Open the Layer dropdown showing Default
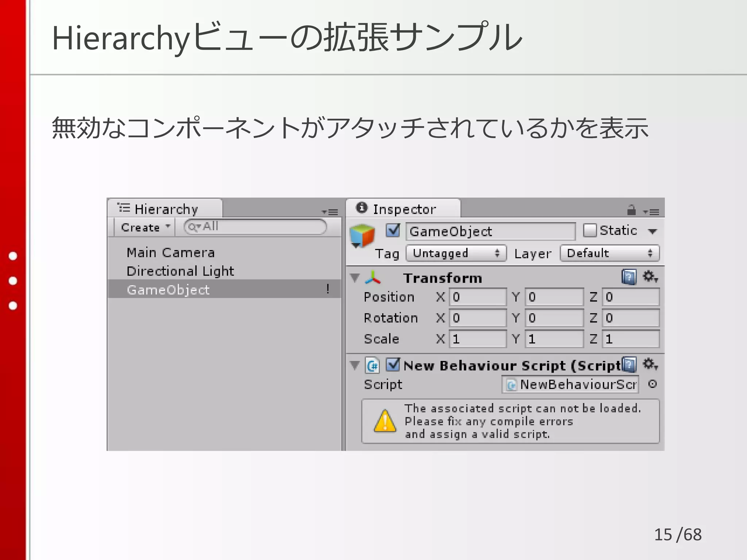 click(x=610, y=253)
